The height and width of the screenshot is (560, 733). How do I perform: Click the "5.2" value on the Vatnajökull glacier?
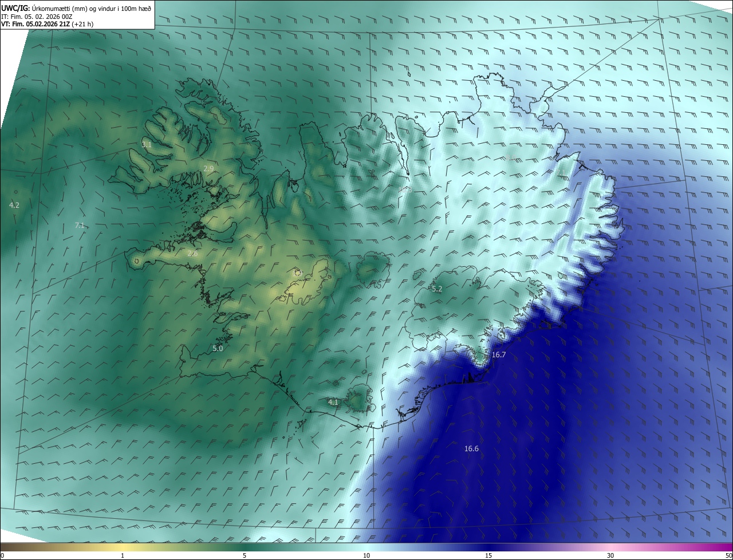click(437, 289)
